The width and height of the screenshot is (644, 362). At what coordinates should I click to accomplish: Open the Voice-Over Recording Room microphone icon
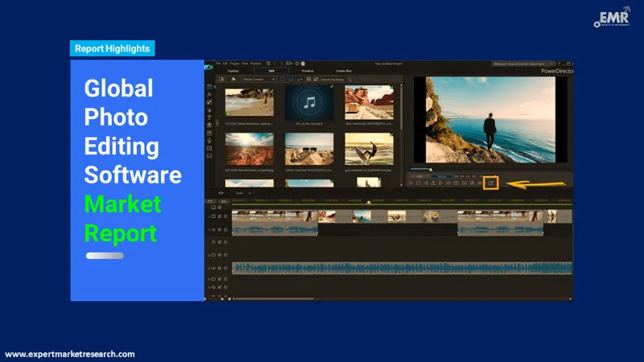pos(209,141)
